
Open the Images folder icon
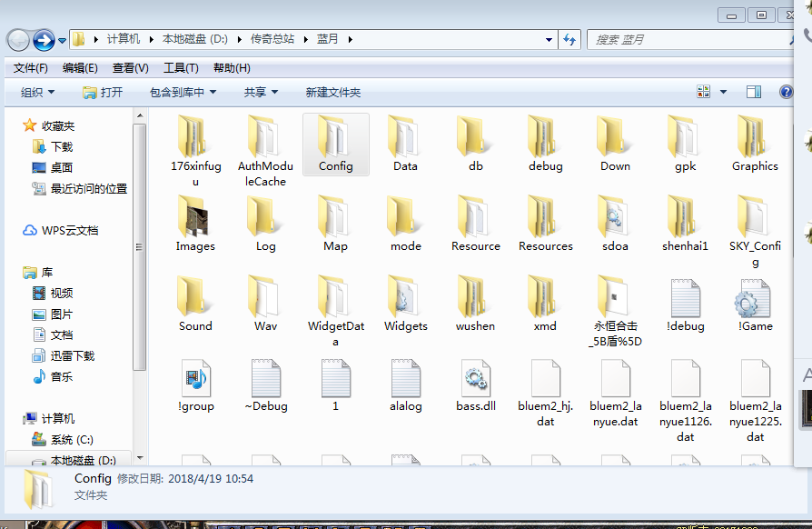[195, 217]
